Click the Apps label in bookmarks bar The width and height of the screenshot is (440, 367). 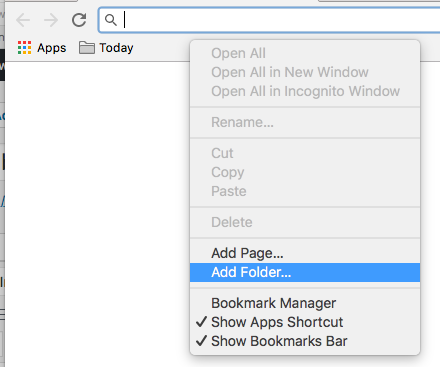point(52,48)
